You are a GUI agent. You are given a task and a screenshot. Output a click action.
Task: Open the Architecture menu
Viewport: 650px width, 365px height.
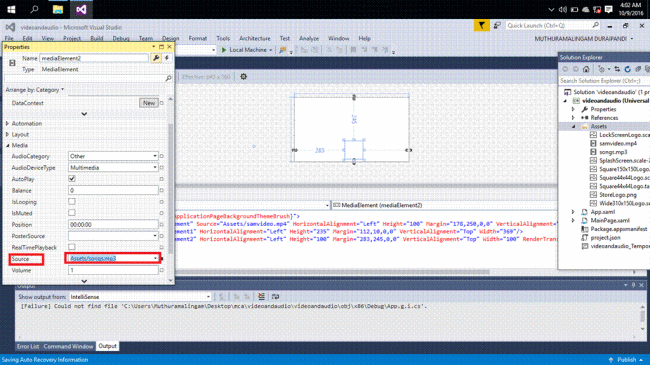(255, 38)
